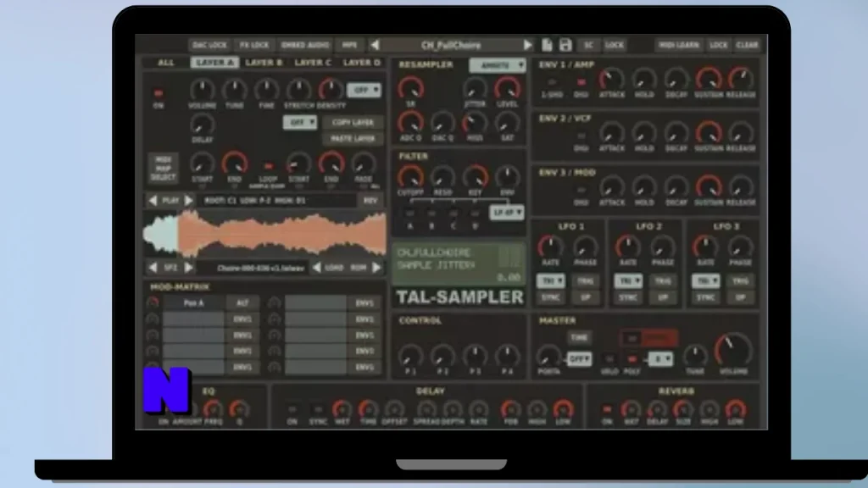Switch to the LAYER B tab
Image resolution: width=868 pixels, height=488 pixels.
(x=264, y=63)
